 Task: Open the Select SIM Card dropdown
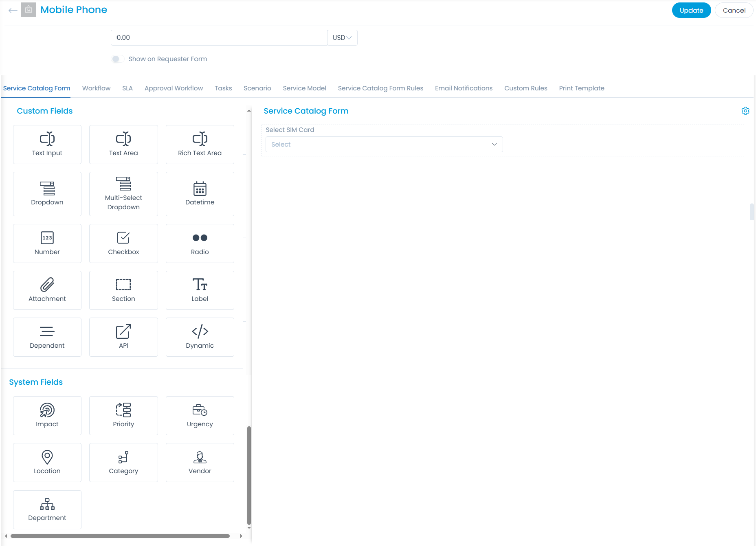click(383, 144)
